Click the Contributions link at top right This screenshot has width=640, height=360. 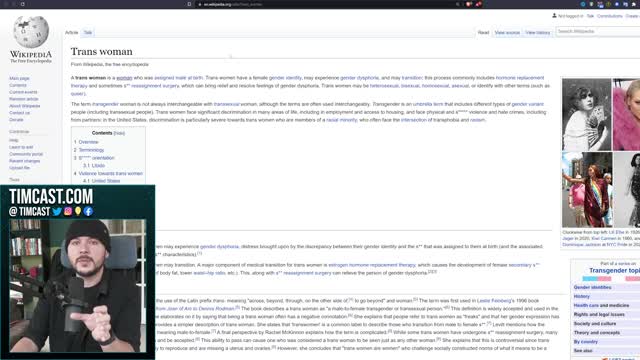610,16
